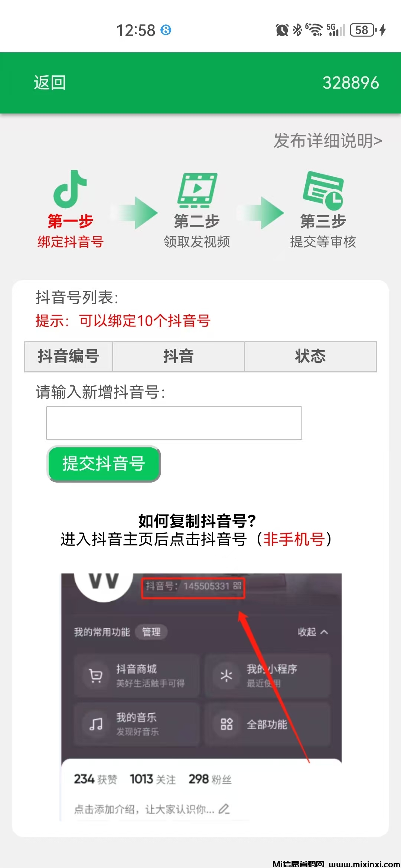Tap the Bluetooth status icon

click(297, 30)
